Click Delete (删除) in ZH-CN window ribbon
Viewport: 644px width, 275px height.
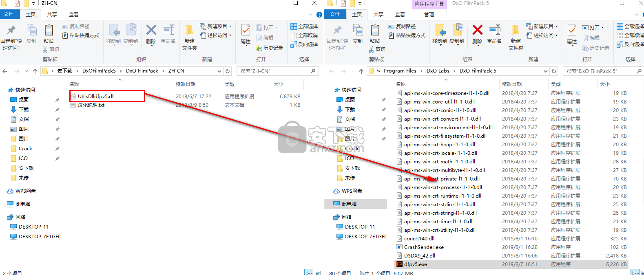[151, 34]
